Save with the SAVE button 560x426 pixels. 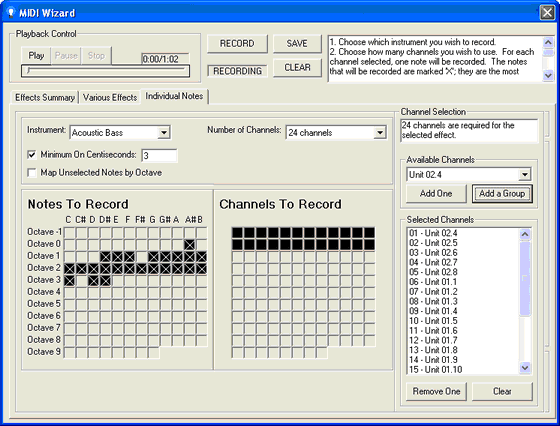tap(297, 44)
